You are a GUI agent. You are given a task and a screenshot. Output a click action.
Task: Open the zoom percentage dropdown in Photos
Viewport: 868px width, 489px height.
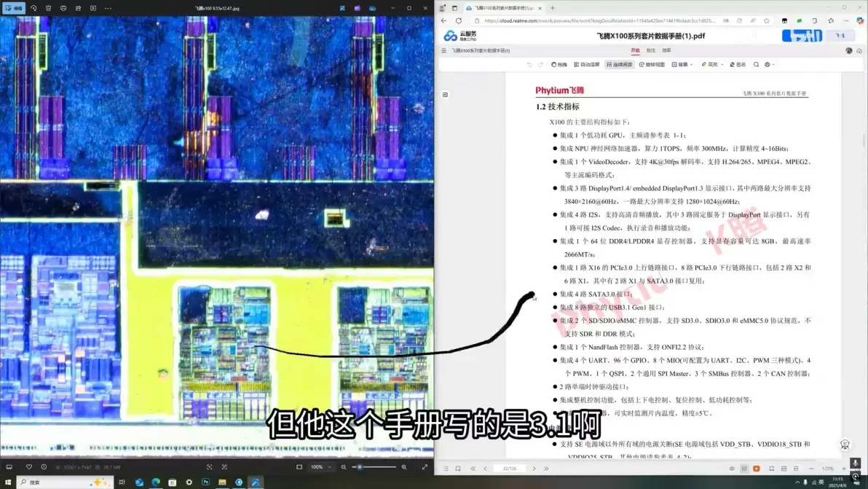[x=320, y=467]
